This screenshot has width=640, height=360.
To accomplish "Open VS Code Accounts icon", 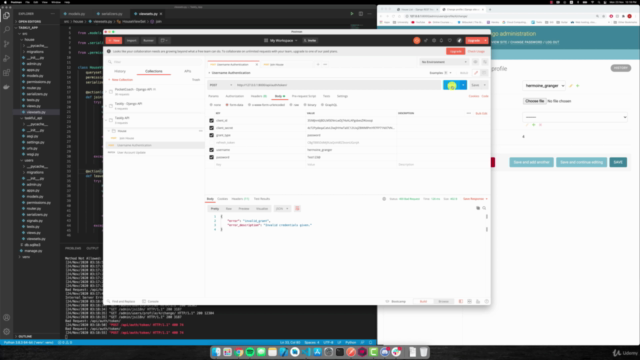I will 7,317.
